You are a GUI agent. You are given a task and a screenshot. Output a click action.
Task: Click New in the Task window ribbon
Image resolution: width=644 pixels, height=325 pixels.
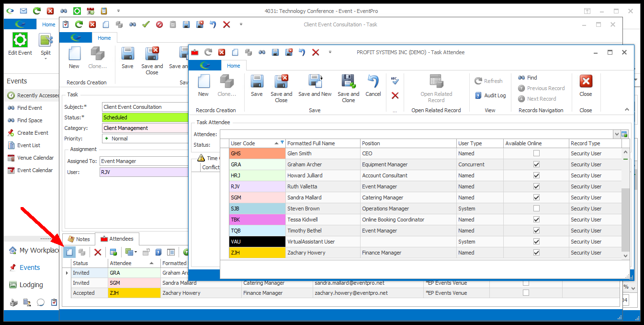coord(74,58)
